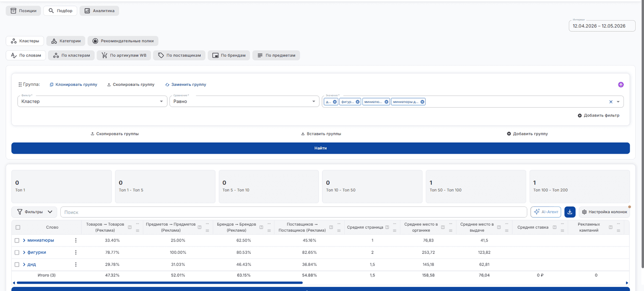Remove the 'миниатюры д...' value chip
Screen dimensions: 644x291
(422, 102)
